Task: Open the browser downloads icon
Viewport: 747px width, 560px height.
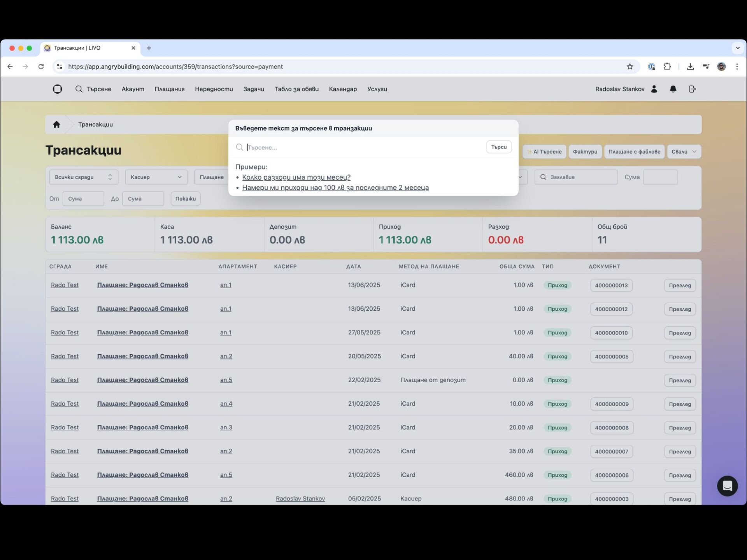Action: click(690, 66)
